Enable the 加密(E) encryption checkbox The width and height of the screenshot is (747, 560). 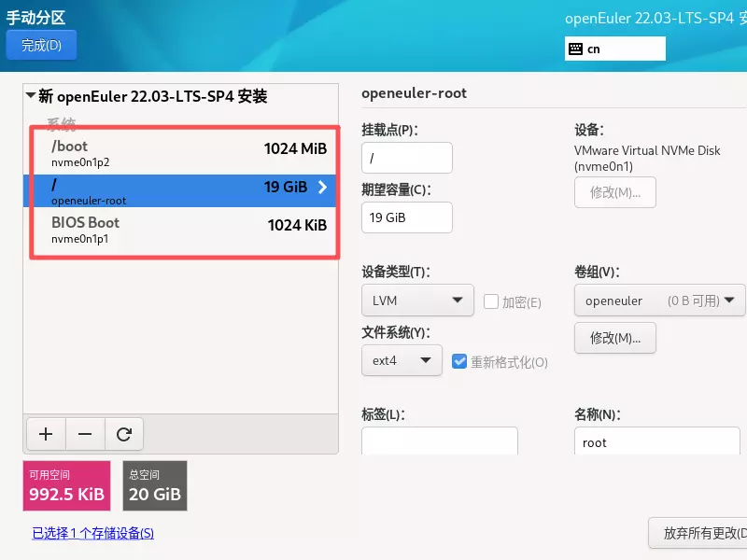coord(491,301)
